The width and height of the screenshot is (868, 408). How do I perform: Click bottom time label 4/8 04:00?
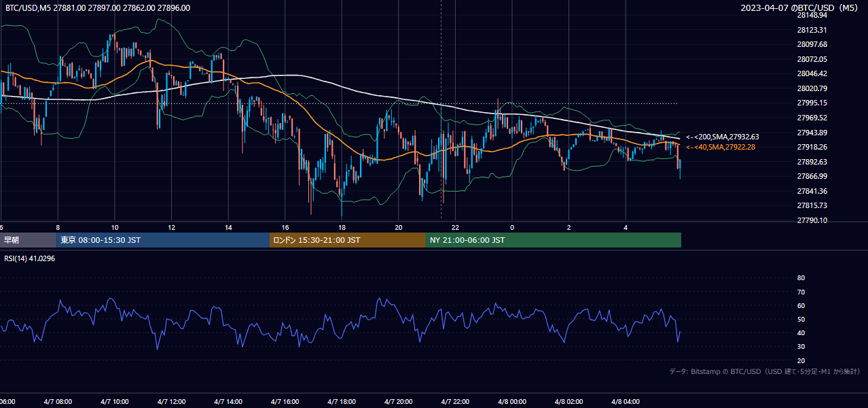(x=626, y=402)
